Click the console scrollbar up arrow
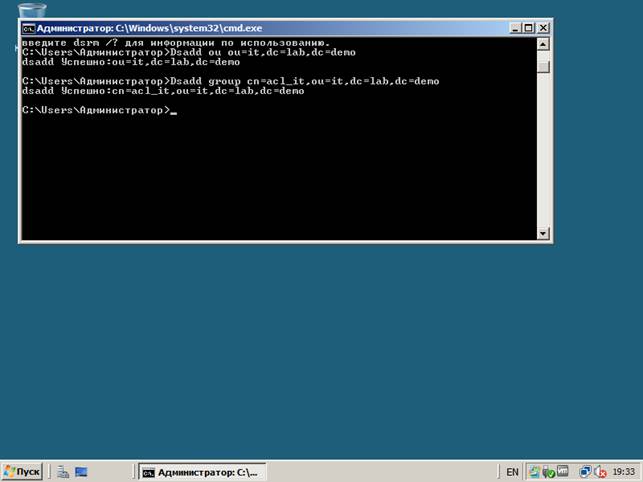643x482 pixels. (543, 44)
